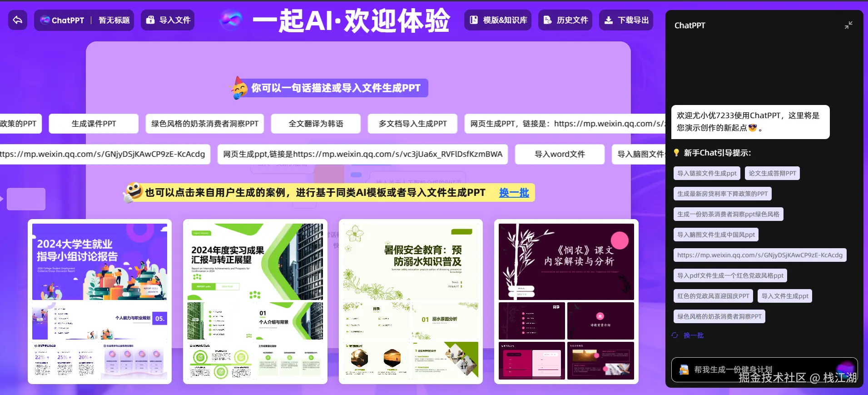Click the welcome message bubble in ChatPPT panel
Image resolution: width=868 pixels, height=395 pixels.
coord(750,122)
